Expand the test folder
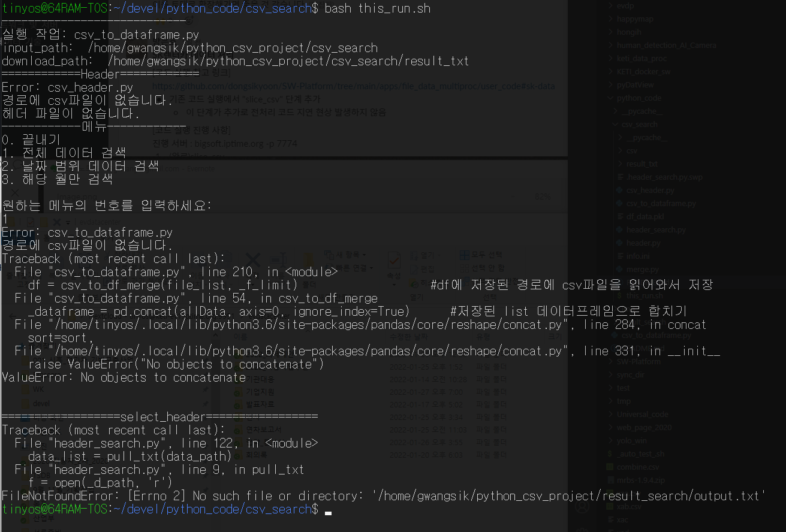The width and height of the screenshot is (786, 532). 611,388
